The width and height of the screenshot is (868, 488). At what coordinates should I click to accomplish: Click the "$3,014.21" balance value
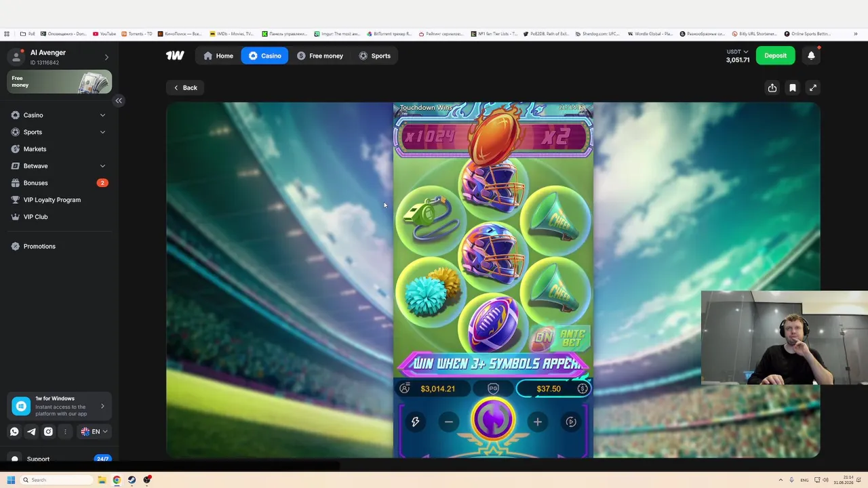point(437,389)
